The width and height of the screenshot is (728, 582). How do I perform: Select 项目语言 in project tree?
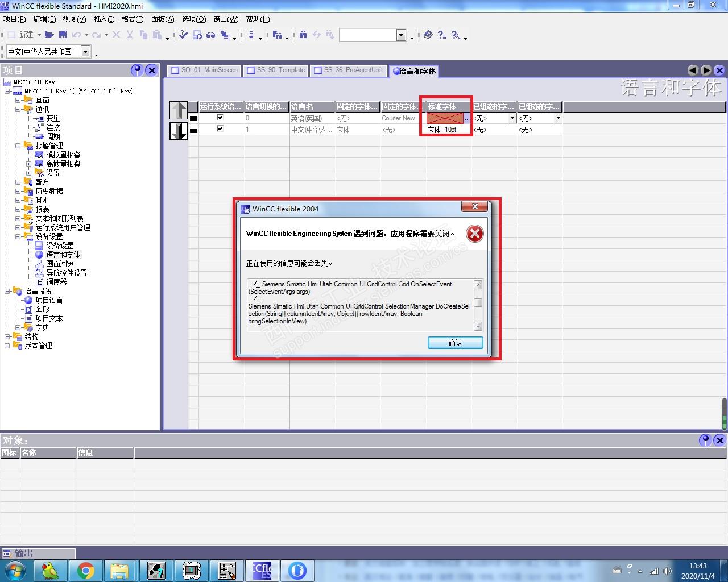[49, 300]
